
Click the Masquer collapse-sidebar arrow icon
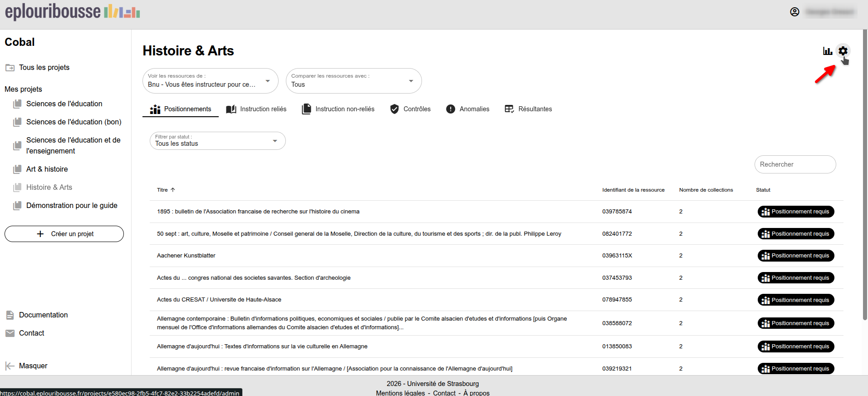[x=10, y=366]
